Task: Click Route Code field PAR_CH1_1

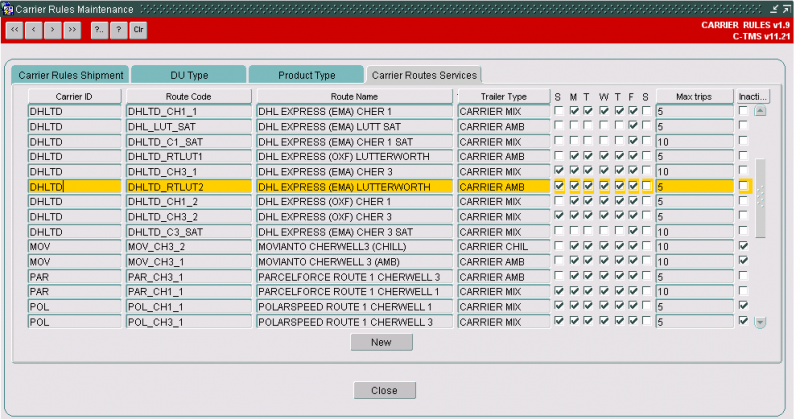Action: [x=189, y=291]
